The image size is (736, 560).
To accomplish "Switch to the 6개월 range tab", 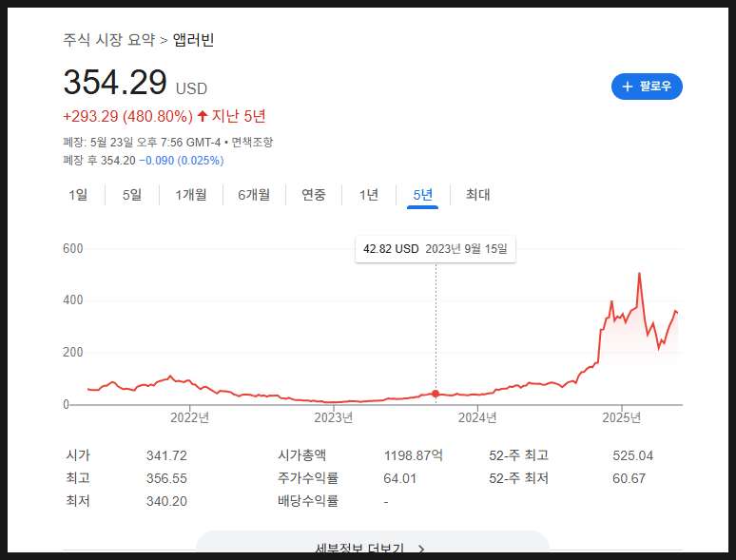I will (254, 194).
